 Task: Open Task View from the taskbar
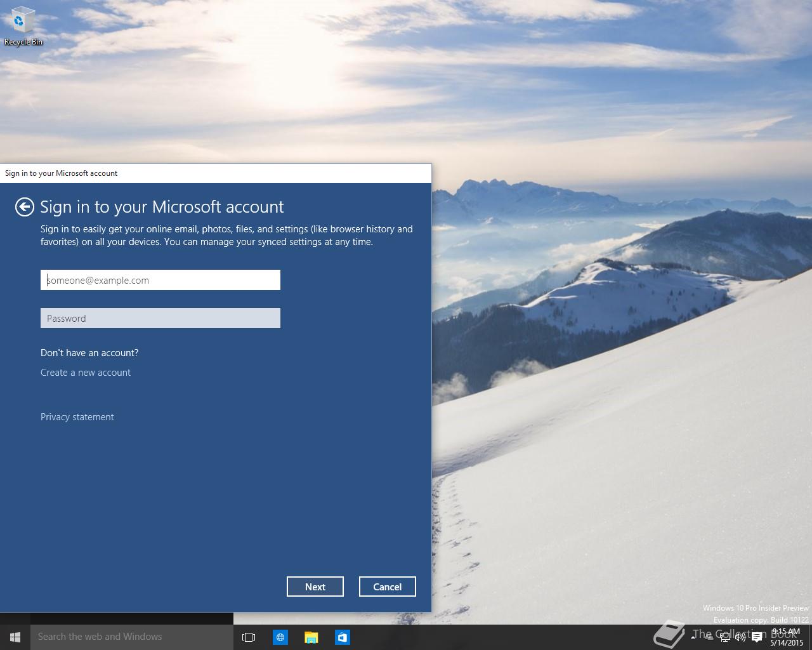coord(249,637)
